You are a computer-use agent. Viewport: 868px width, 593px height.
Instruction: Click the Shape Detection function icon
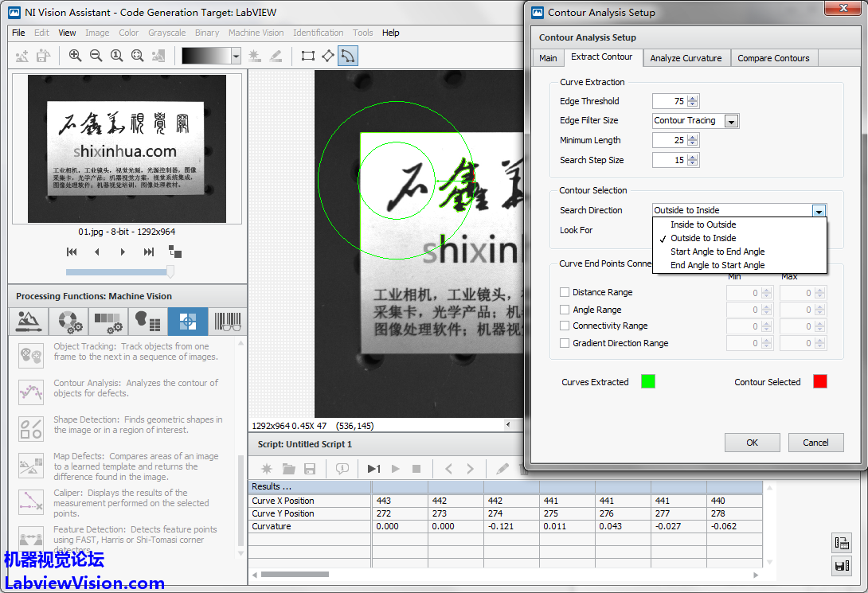click(x=31, y=428)
